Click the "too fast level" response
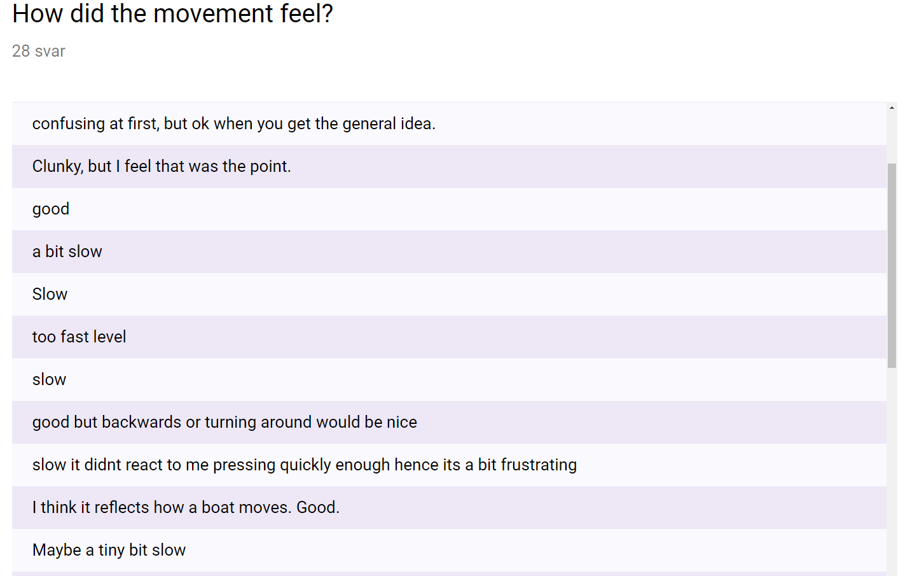 [79, 337]
